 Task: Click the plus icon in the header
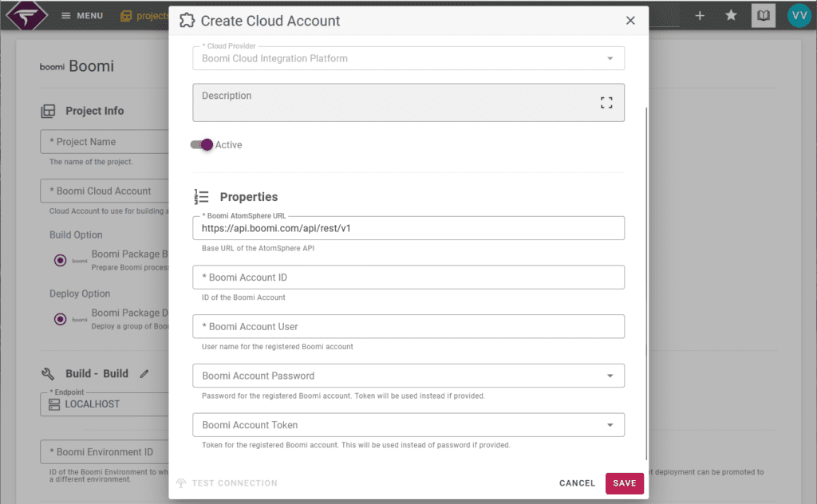coord(700,15)
